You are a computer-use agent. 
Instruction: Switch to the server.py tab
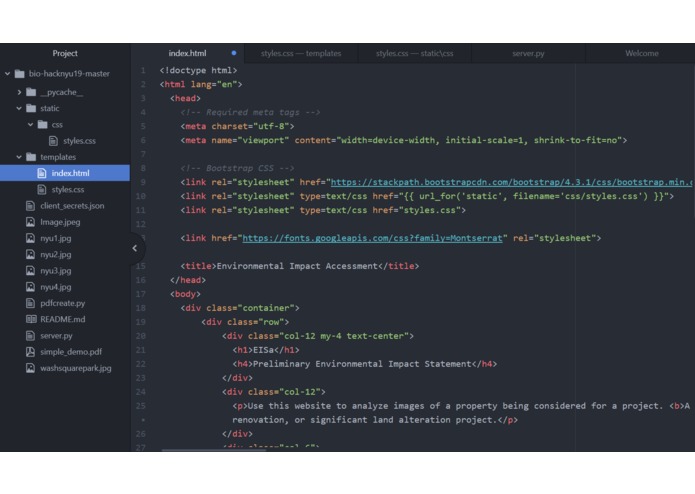tap(528, 54)
